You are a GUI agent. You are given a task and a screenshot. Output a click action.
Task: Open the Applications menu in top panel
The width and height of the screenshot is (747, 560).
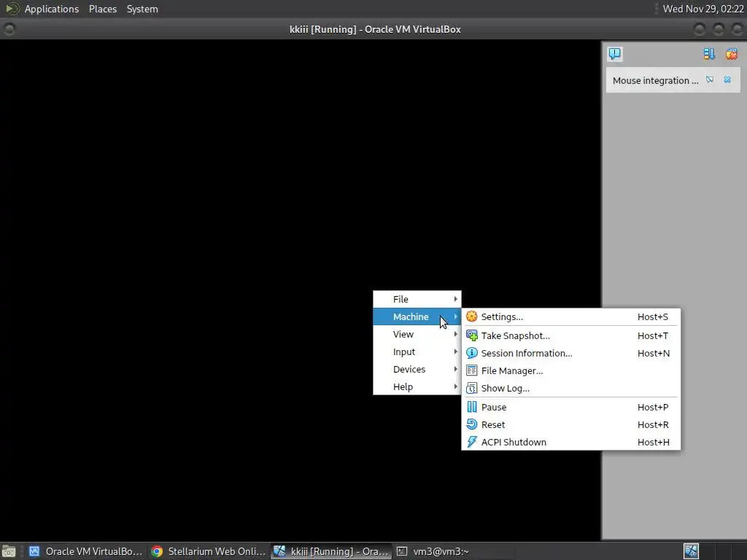[x=52, y=9]
